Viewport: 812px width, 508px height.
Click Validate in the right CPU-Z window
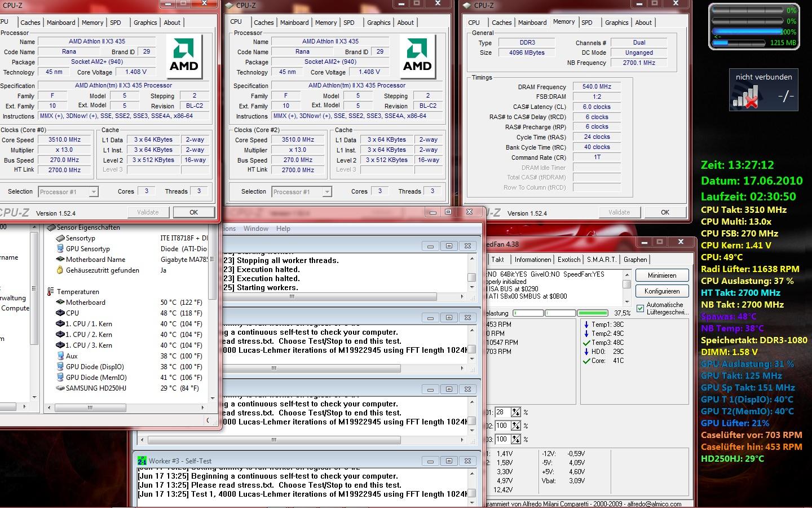[x=619, y=212]
